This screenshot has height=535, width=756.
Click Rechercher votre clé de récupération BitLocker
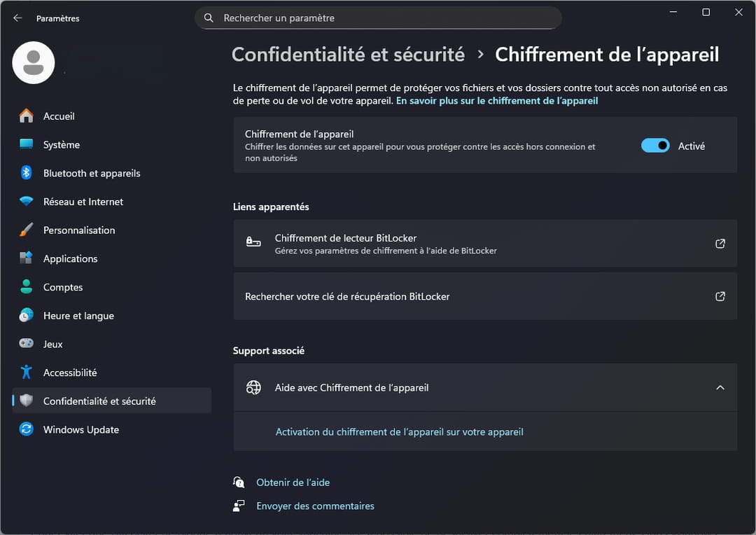tap(347, 297)
